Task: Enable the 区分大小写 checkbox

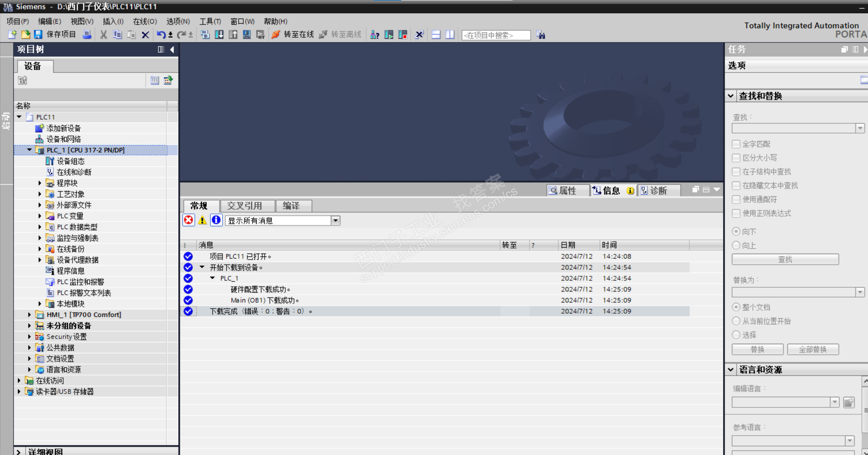Action: pyautogui.click(x=736, y=158)
